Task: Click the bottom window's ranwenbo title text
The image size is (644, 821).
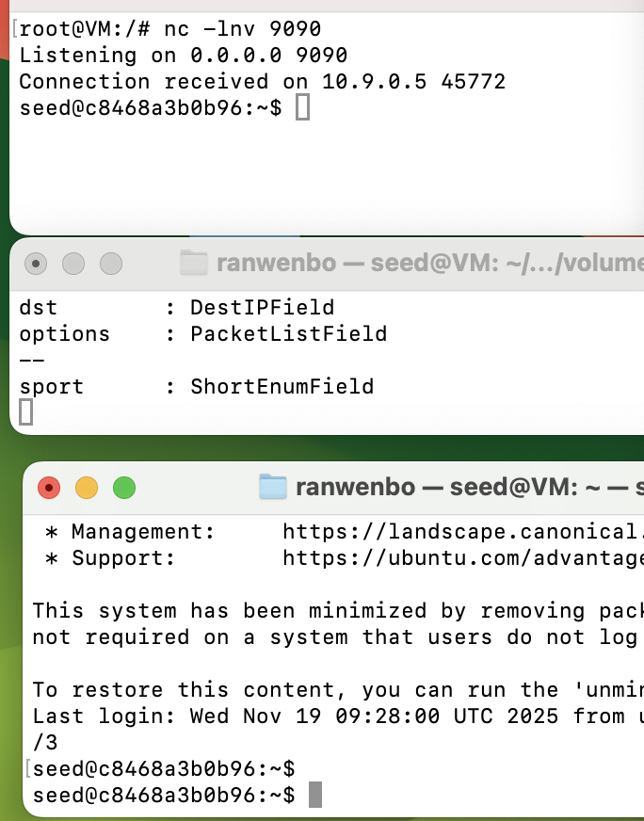Action: [355, 487]
